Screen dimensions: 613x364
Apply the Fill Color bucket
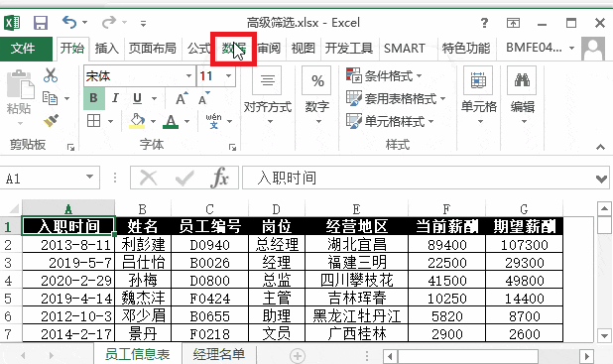click(137, 121)
